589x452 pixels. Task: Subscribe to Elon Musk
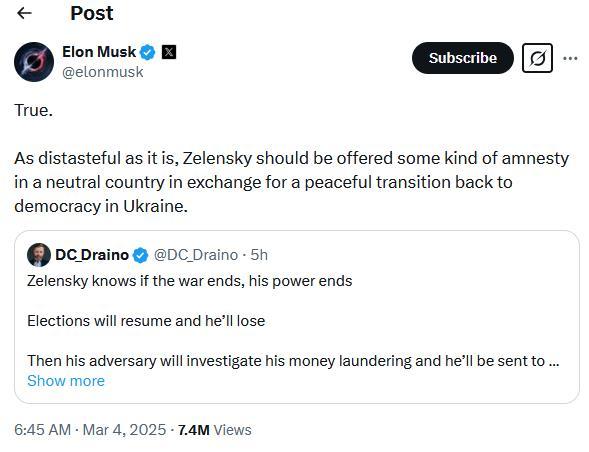462,58
